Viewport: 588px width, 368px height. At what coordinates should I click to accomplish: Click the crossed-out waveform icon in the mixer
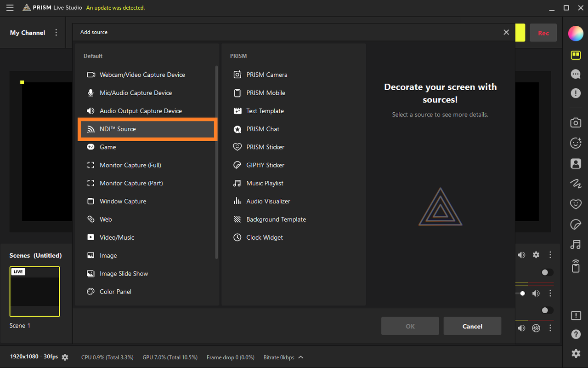536,328
